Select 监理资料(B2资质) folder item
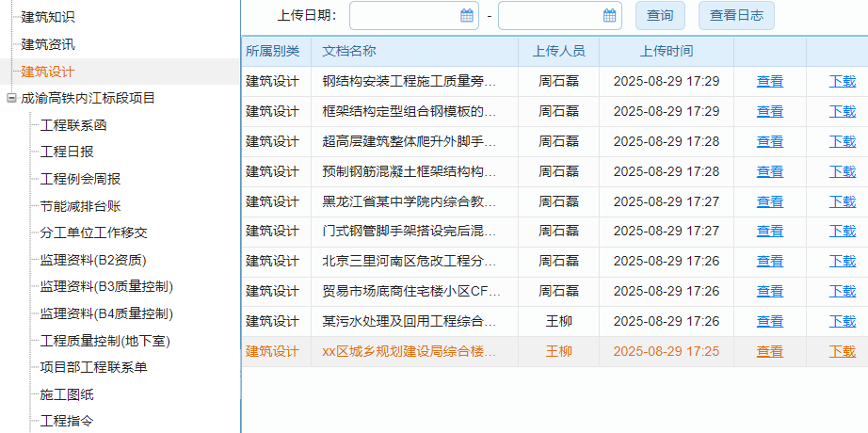Image resolution: width=868 pixels, height=433 pixels. tap(92, 260)
